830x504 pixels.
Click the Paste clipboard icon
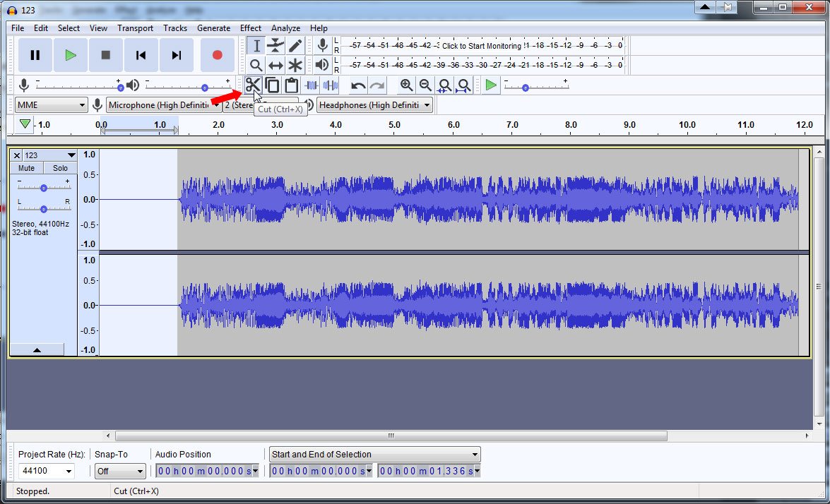pyautogui.click(x=291, y=85)
